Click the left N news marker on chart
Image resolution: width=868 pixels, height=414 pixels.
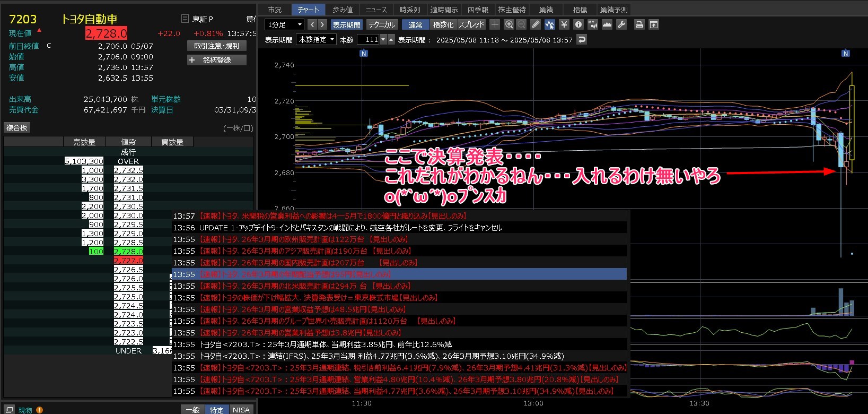point(363,53)
